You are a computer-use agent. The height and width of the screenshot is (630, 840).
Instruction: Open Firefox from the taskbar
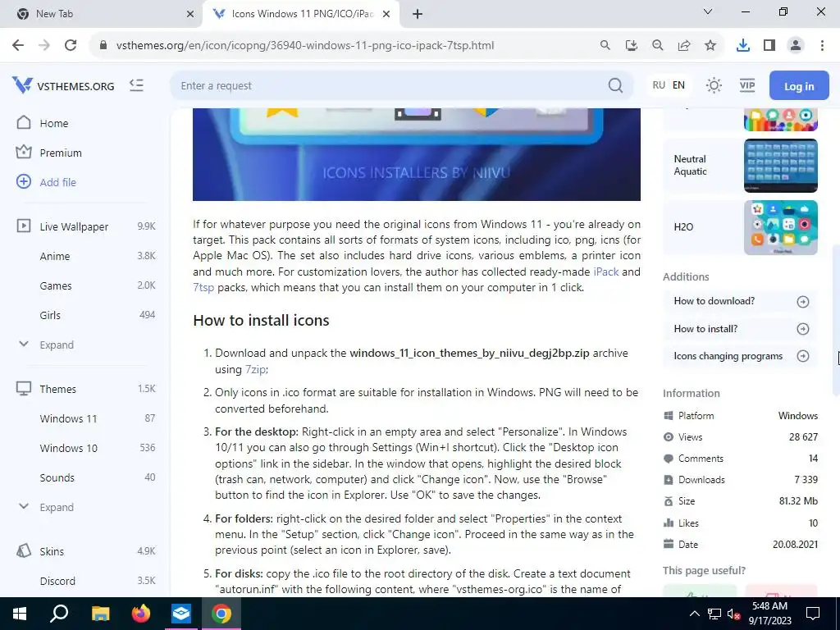(x=141, y=614)
